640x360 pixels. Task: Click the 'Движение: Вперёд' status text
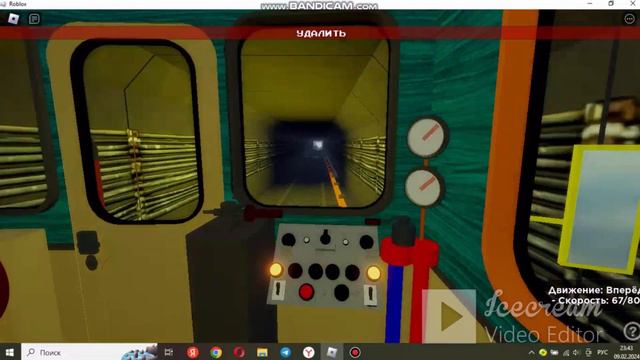[x=594, y=290]
